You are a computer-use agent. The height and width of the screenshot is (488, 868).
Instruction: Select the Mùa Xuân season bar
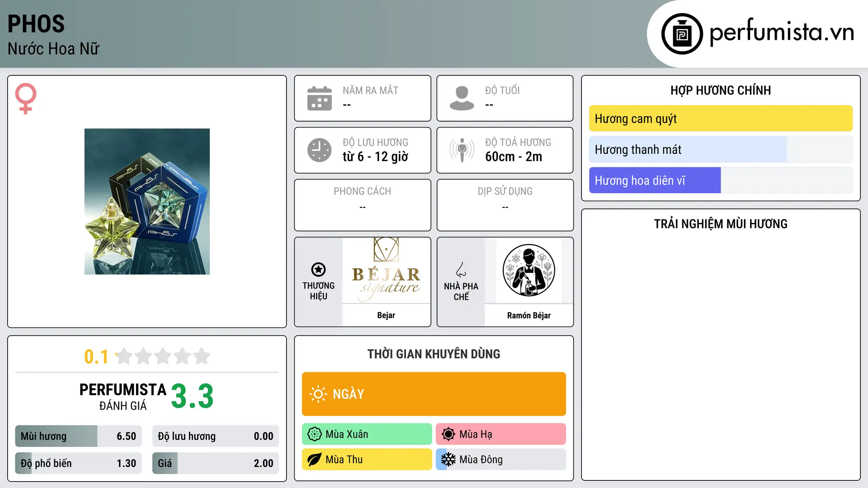(x=367, y=434)
